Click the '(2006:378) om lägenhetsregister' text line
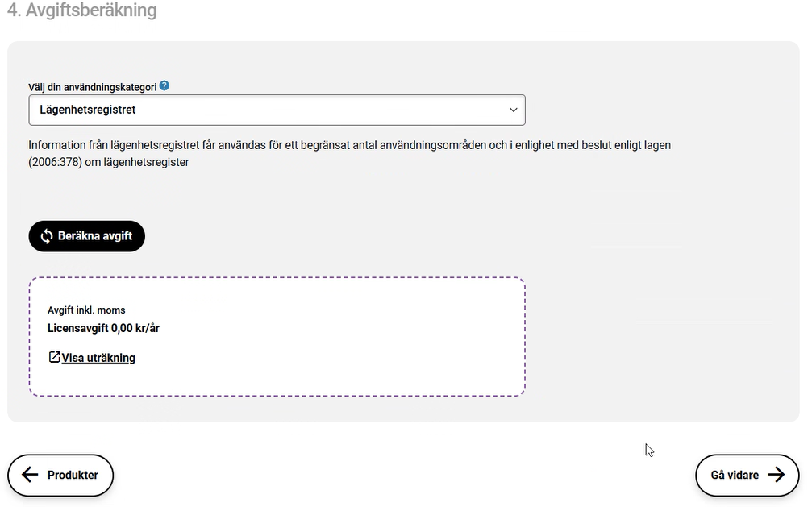This screenshot has width=812, height=507. point(108,162)
